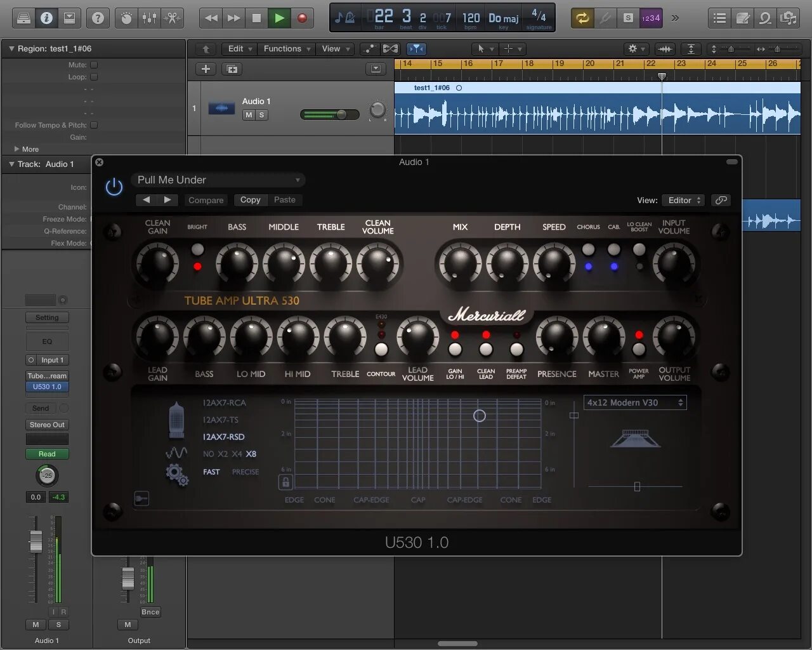Click the Paste button in plugin header
The width and height of the screenshot is (812, 650).
click(285, 200)
